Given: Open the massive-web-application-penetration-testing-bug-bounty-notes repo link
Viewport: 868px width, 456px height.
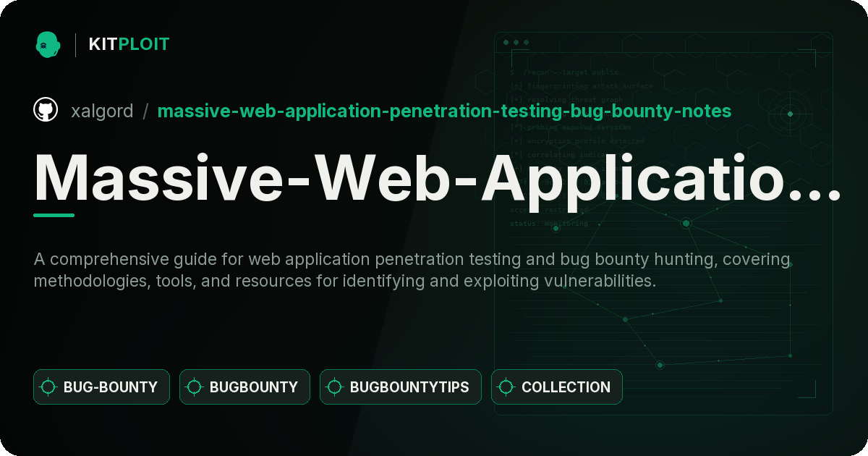Looking at the screenshot, I should 444,111.
